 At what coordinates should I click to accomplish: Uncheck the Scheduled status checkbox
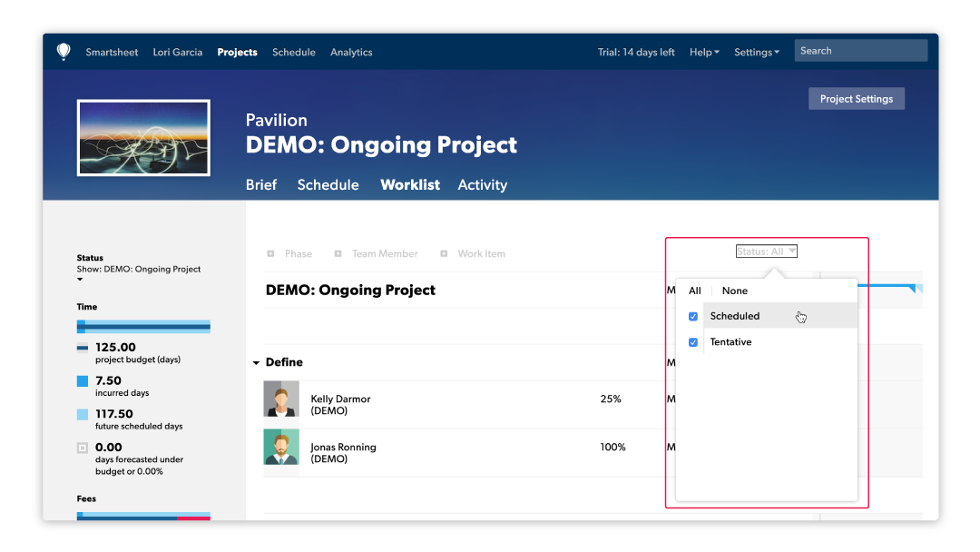(x=693, y=317)
